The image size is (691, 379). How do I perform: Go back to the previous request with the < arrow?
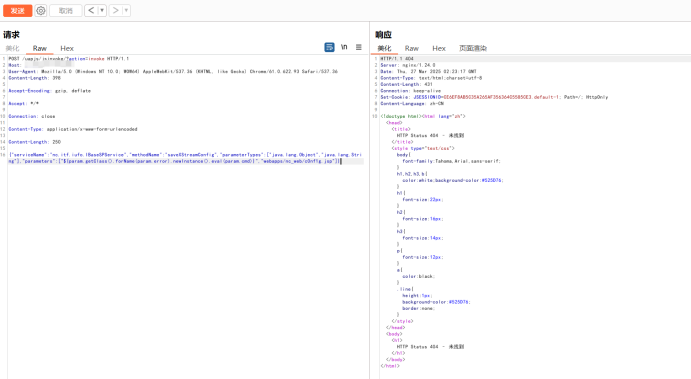pos(91,10)
